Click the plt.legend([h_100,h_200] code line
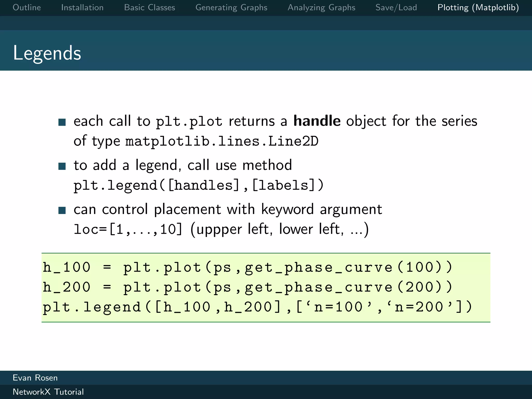The width and height of the screenshot is (532, 399). pos(257,307)
